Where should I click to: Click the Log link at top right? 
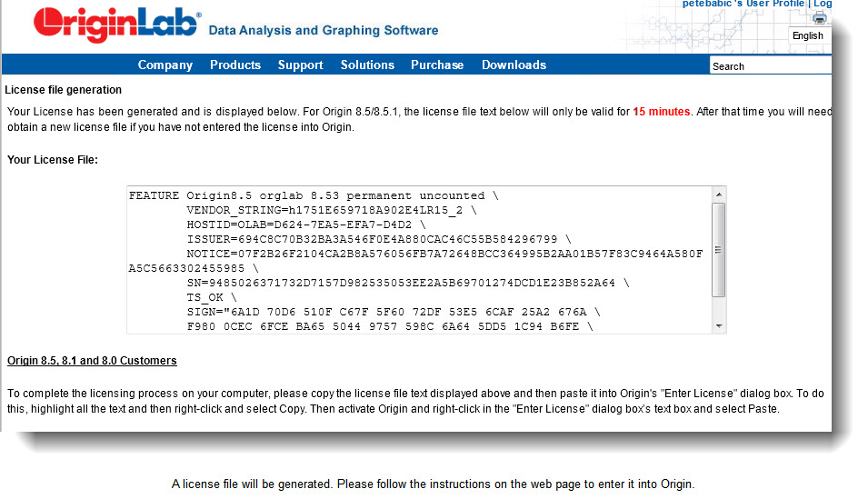click(x=823, y=4)
